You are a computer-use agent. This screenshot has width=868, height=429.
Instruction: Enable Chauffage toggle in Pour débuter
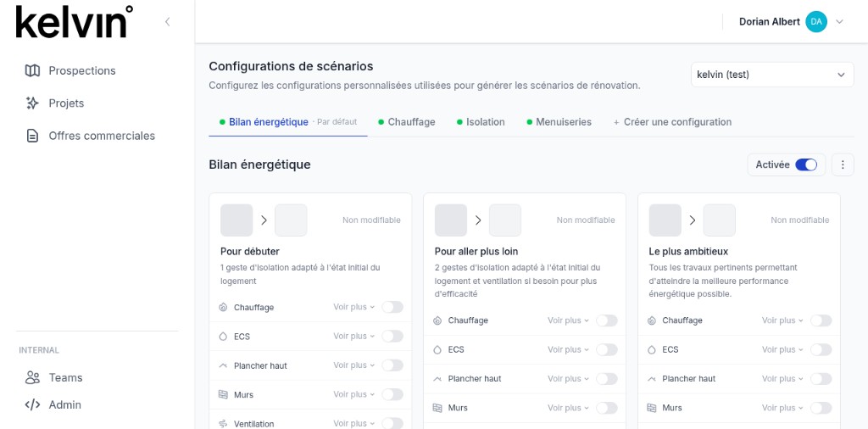[x=392, y=307]
